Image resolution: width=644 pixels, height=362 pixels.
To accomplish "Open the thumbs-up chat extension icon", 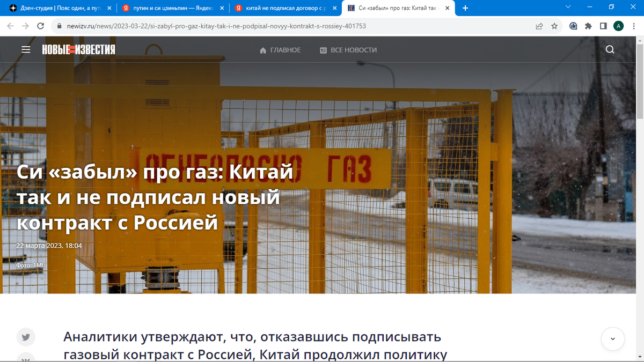I will pyautogui.click(x=573, y=26).
